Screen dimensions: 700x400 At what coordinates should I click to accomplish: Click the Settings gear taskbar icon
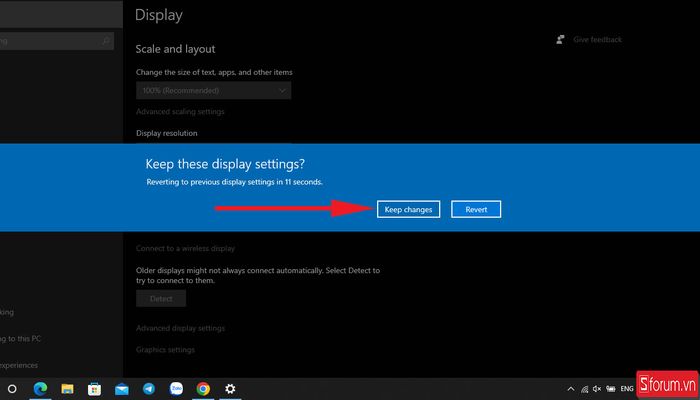coord(230,388)
